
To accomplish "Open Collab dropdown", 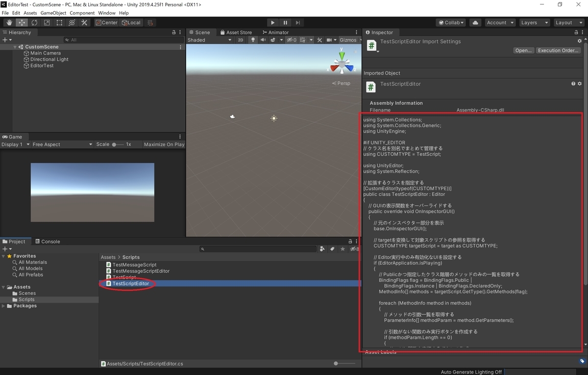I will pos(451,23).
